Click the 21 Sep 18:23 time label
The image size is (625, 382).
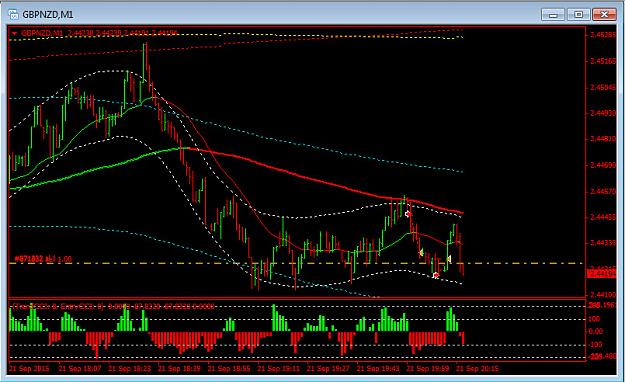(130, 368)
